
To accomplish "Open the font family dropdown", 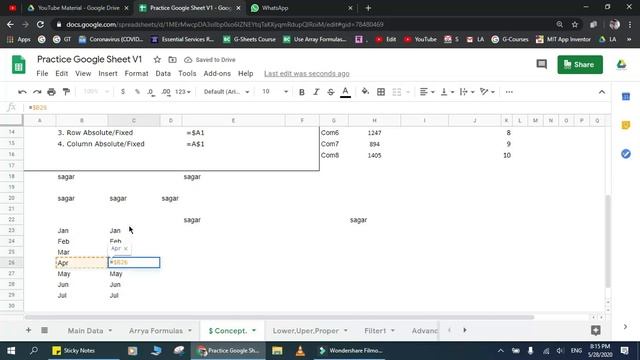I will pos(226,92).
